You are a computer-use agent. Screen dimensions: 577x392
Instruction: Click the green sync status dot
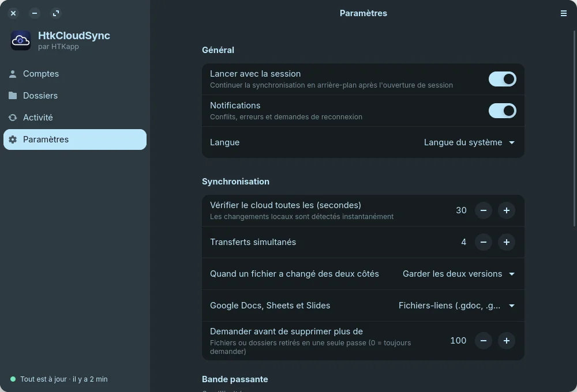tap(13, 379)
